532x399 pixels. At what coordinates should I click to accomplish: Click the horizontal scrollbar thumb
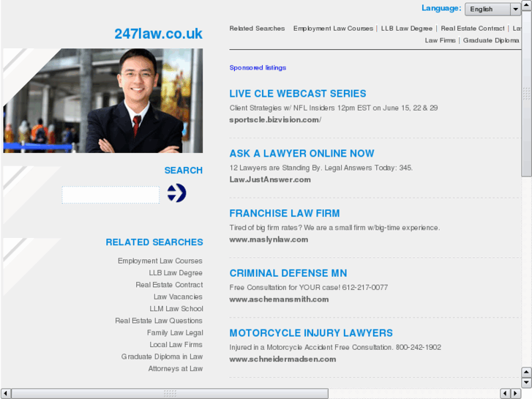(x=170, y=393)
